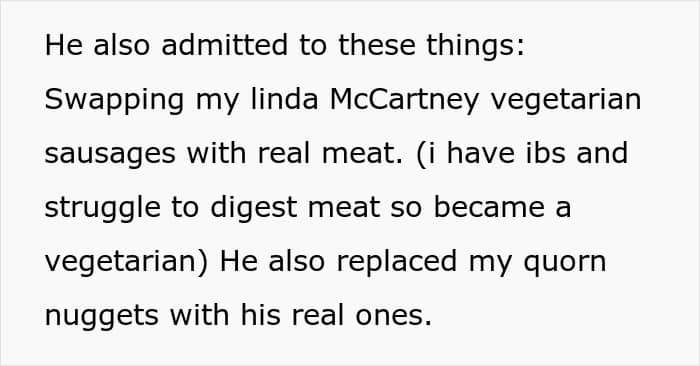700x366 pixels.
Task: Click the word "struggle"
Action: [x=102, y=208]
